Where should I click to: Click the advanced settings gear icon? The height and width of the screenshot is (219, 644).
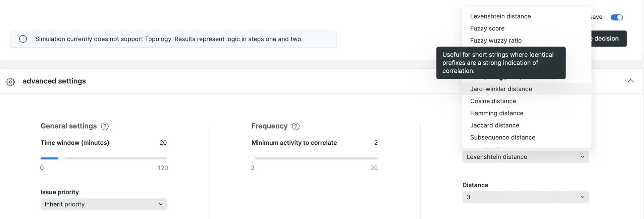point(11,82)
